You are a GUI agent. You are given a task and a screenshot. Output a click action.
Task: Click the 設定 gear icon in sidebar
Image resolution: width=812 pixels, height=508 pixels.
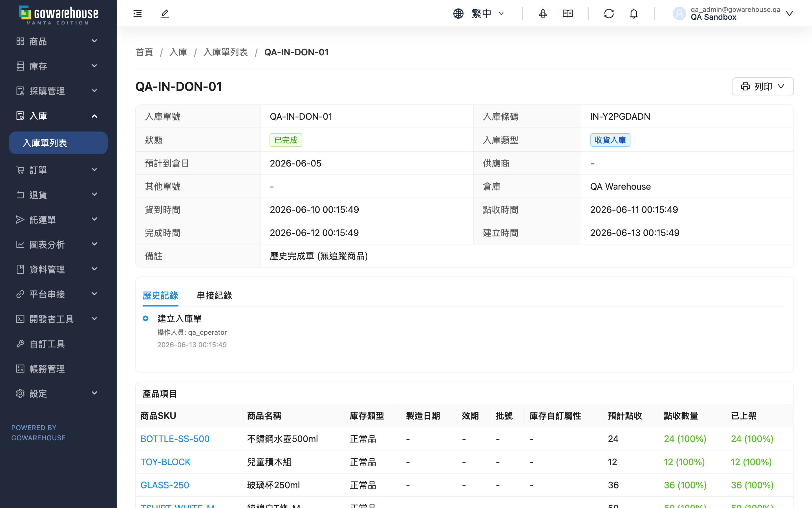[x=20, y=393]
